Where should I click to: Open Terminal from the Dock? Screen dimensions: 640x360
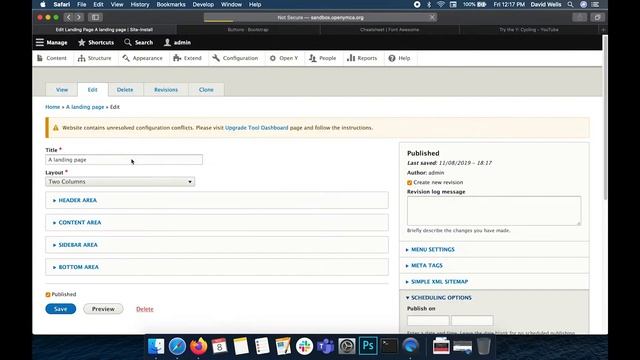point(389,346)
